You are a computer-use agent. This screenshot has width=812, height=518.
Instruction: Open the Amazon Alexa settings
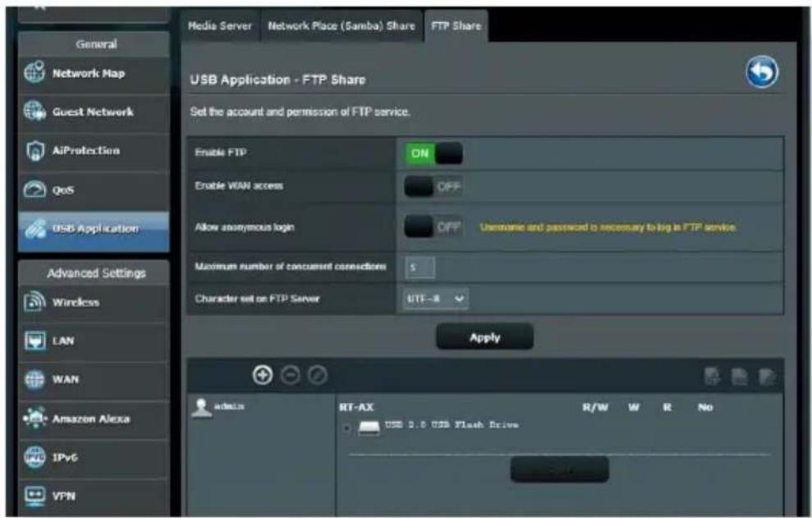94,419
